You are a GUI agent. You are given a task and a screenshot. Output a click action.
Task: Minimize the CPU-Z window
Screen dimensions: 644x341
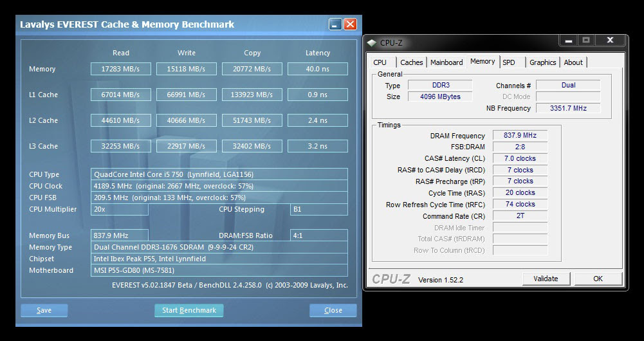[569, 41]
